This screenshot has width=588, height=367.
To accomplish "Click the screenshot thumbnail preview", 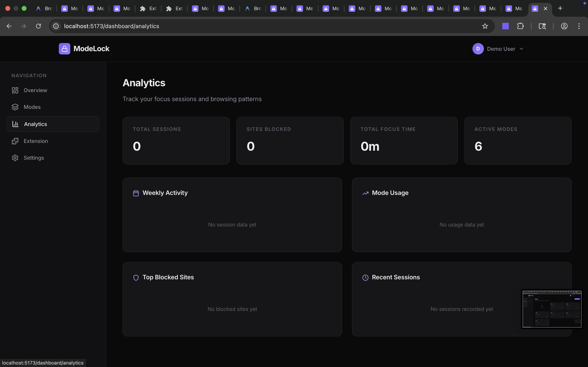I will 551,309.
